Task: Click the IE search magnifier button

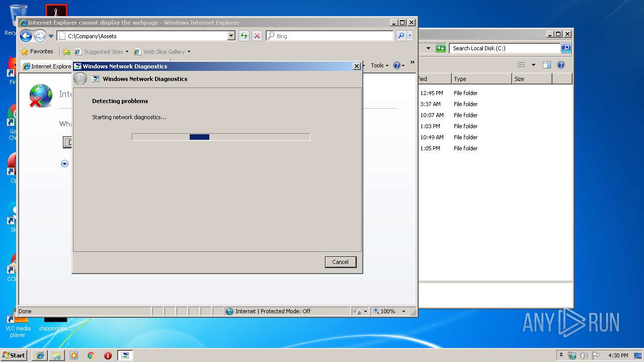Action: pyautogui.click(x=401, y=36)
